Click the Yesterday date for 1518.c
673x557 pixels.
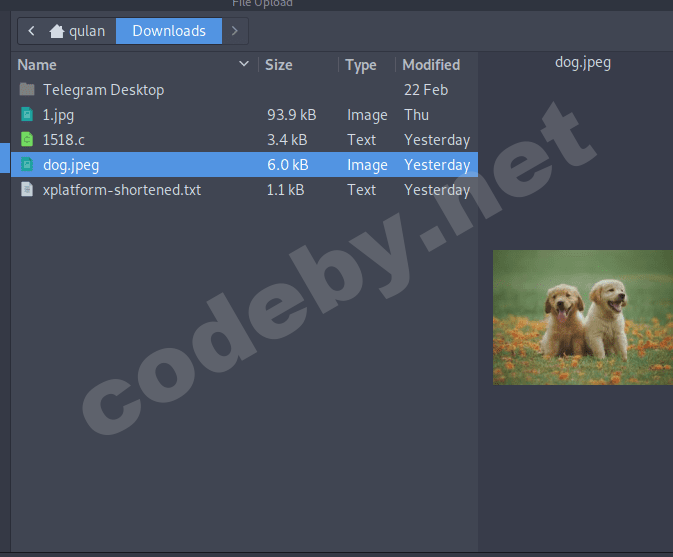(x=437, y=140)
